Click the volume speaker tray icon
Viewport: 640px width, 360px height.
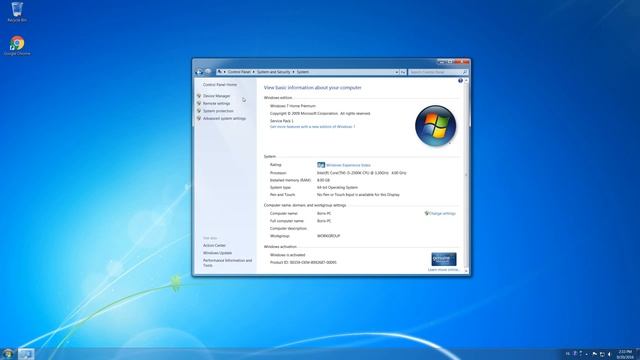[x=609, y=354]
